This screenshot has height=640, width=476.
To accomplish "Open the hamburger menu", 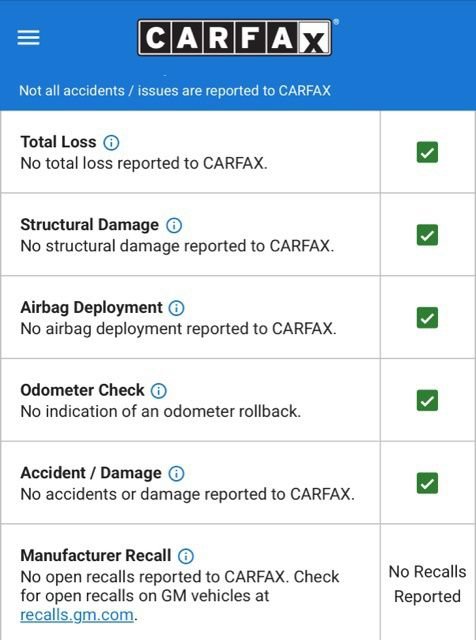I will coord(28,38).
